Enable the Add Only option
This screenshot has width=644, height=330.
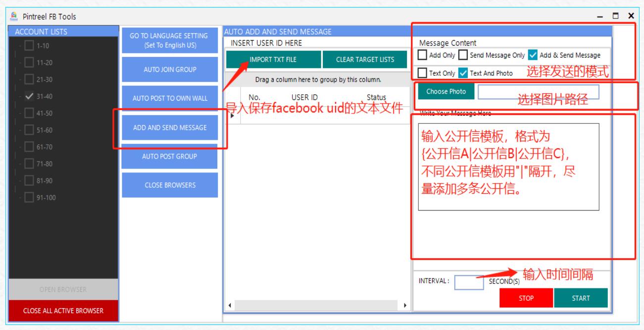pyautogui.click(x=423, y=55)
